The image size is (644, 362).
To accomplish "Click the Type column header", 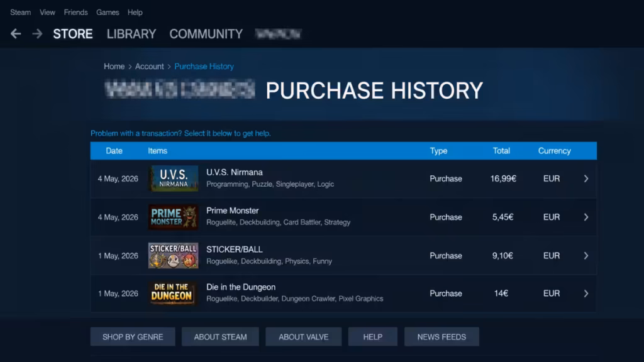I will tap(438, 151).
